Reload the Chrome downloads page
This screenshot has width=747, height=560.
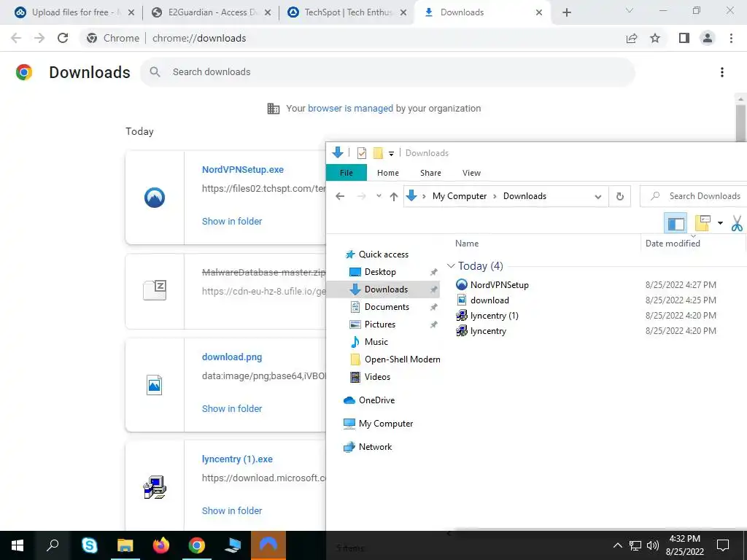(63, 38)
